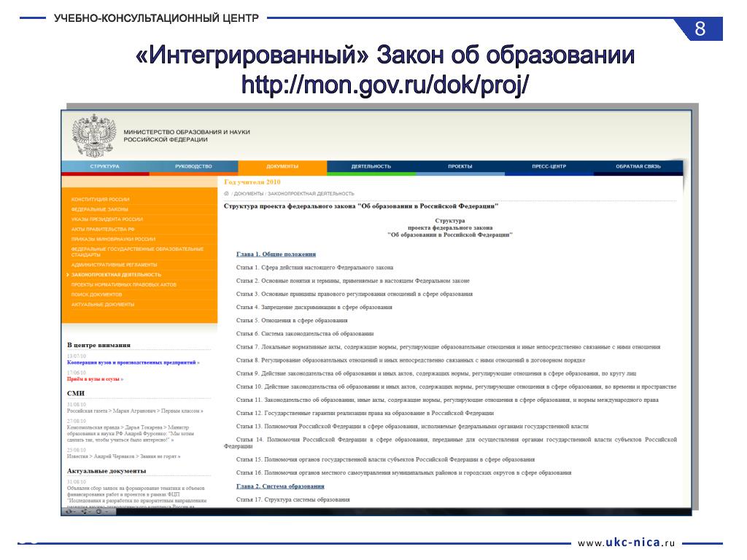Open КОНСТИТУЦИЯ РОССИИ in the sidebar menu
747x560 pixels.
click(x=100, y=200)
